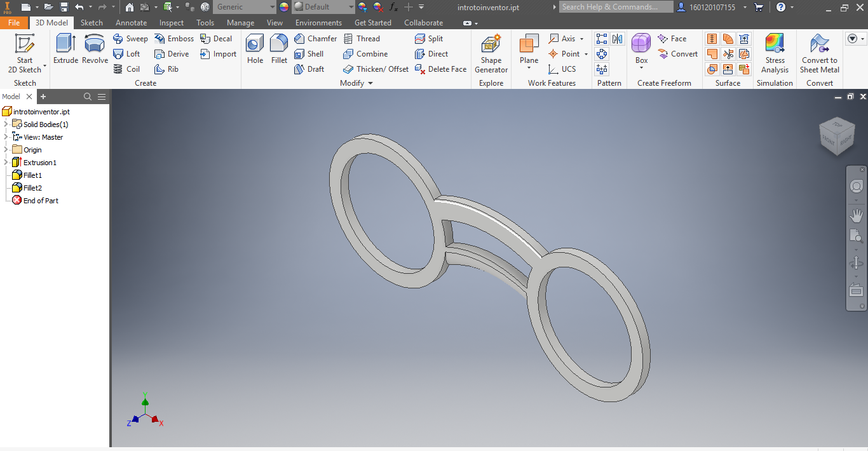
Task: Click the ViewCube FRONT face
Action: (x=829, y=140)
